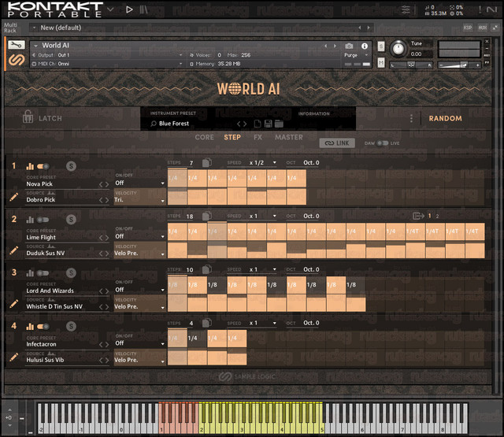Mute the instrument with header M button

coord(380,62)
